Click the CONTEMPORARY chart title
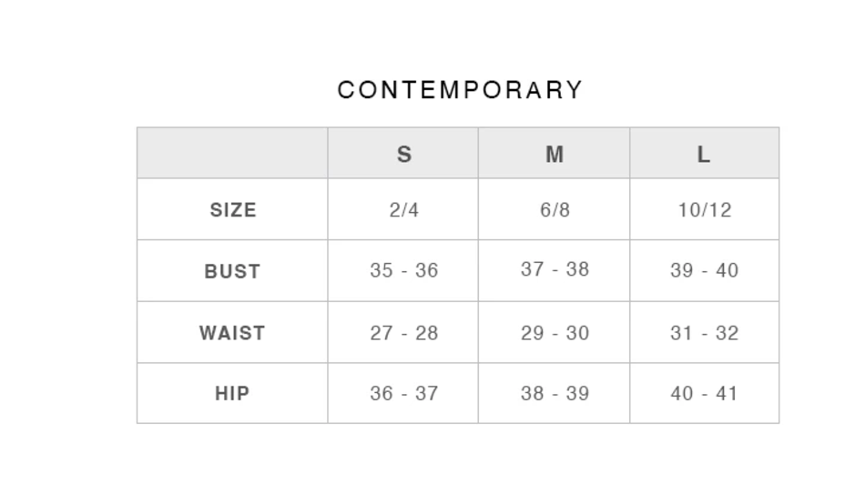Image resolution: width=845 pixels, height=504 pixels. point(460,90)
